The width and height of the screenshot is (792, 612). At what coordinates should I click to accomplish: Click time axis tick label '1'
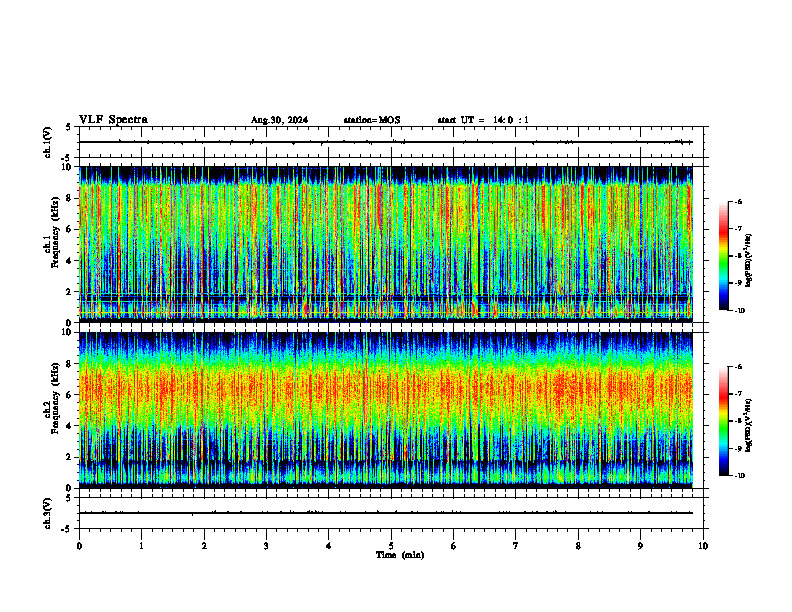pos(141,546)
